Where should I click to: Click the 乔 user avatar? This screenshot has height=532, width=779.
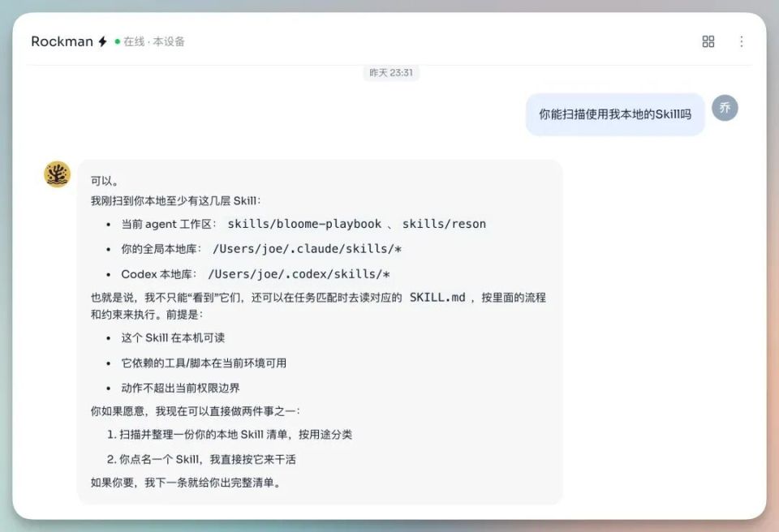(724, 107)
